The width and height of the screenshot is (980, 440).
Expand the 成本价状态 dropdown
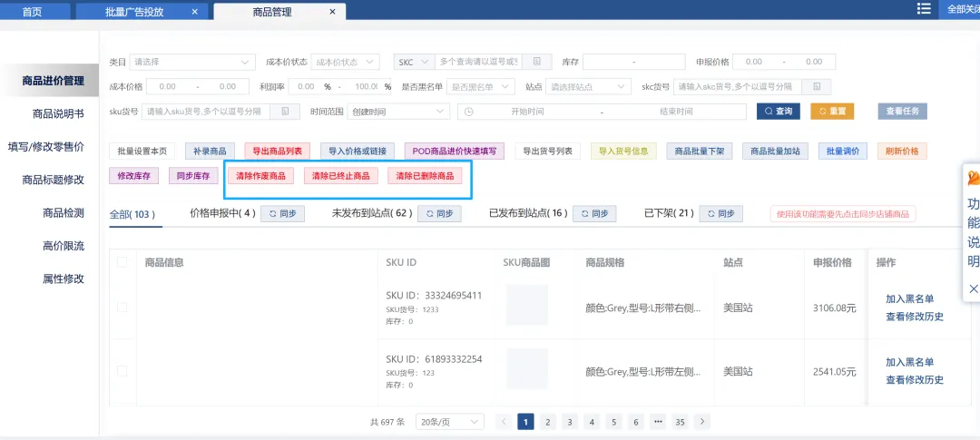point(345,62)
